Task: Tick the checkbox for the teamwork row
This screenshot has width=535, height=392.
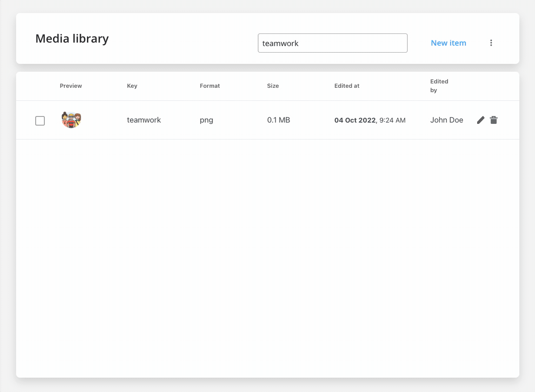Action: tap(40, 121)
